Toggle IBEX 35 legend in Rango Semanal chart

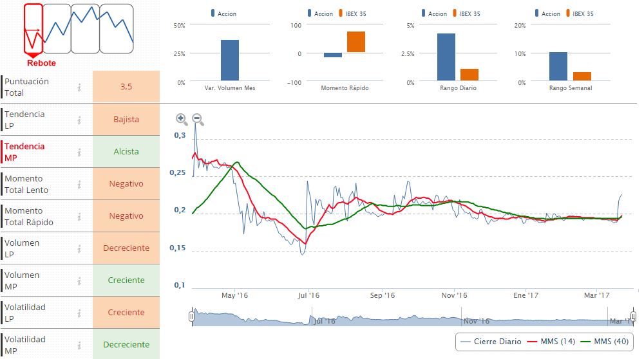point(580,14)
